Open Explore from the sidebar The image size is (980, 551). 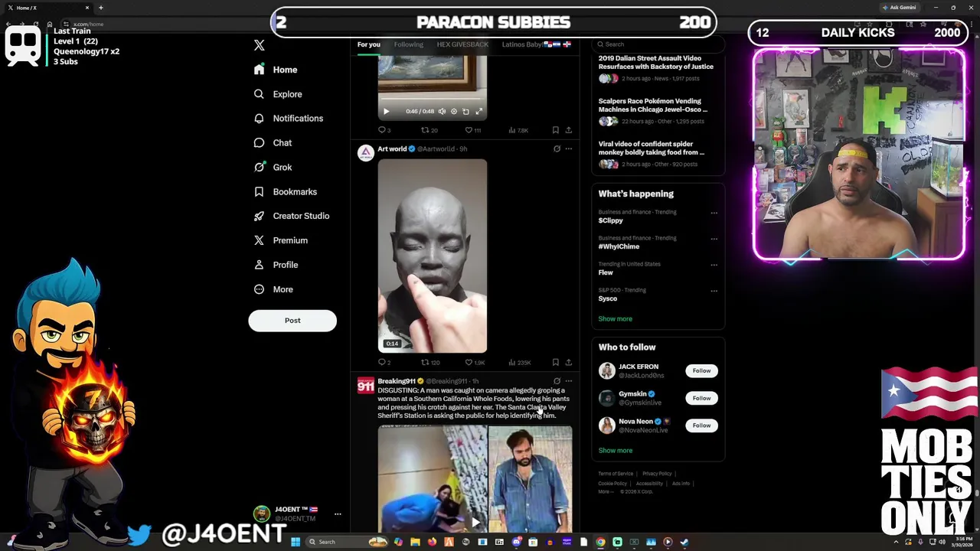tap(278, 94)
